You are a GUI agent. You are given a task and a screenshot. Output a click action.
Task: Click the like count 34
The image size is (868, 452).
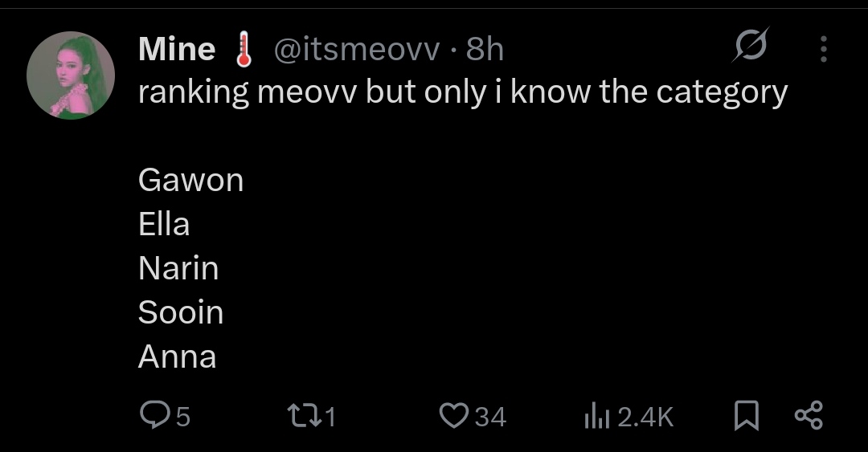click(490, 416)
